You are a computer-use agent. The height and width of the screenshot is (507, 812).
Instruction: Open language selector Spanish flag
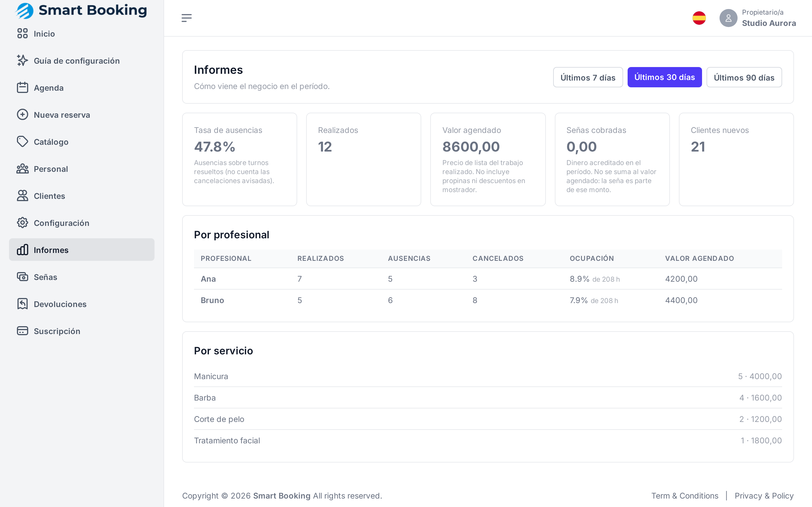[x=699, y=18]
